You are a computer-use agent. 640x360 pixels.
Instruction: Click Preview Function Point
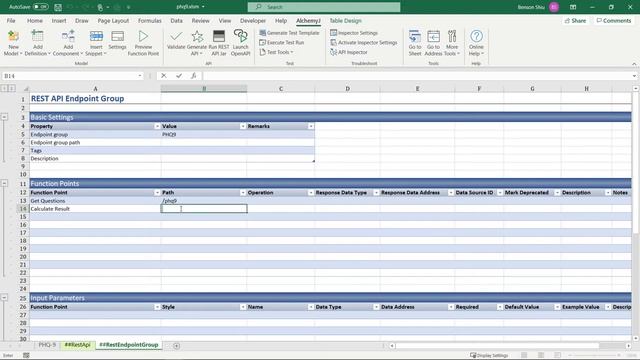pos(143,43)
